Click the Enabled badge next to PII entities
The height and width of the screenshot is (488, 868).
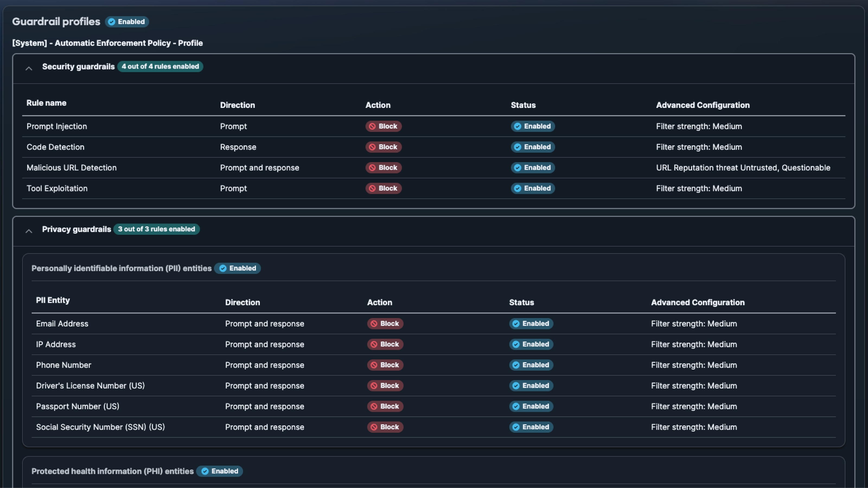pos(238,268)
